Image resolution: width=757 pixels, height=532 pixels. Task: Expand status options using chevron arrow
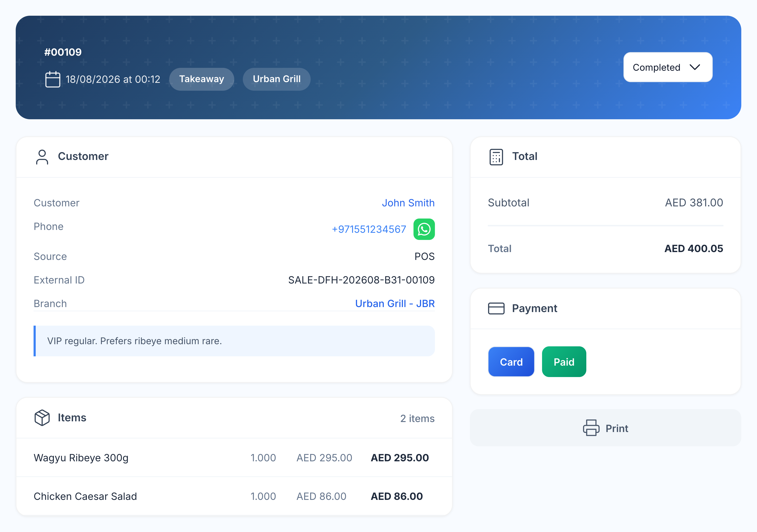click(x=695, y=67)
